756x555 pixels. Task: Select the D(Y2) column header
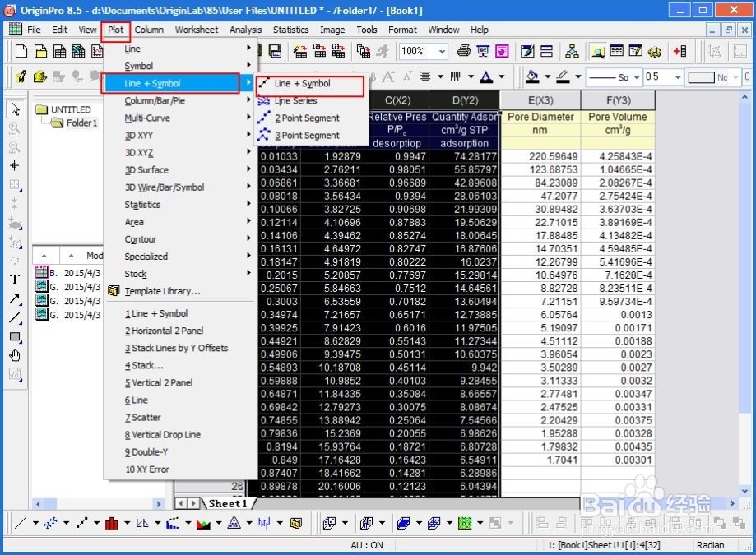pyautogui.click(x=465, y=100)
